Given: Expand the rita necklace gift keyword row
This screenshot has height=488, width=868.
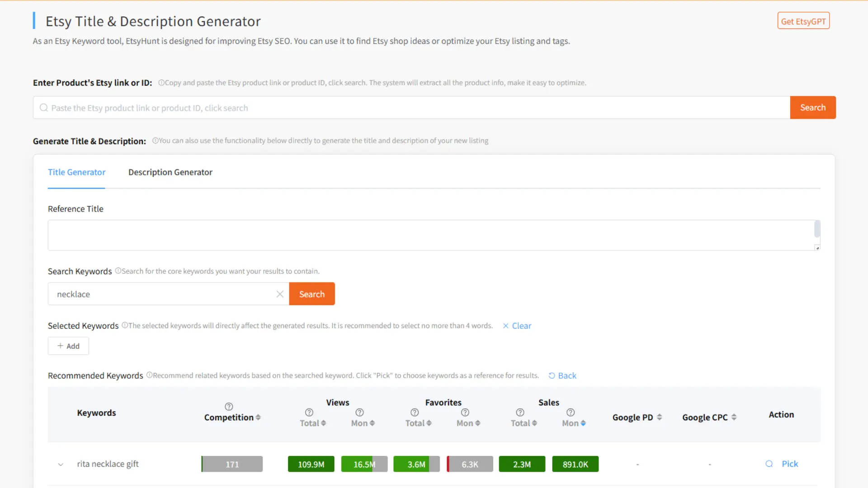Looking at the screenshot, I should pyautogui.click(x=61, y=464).
